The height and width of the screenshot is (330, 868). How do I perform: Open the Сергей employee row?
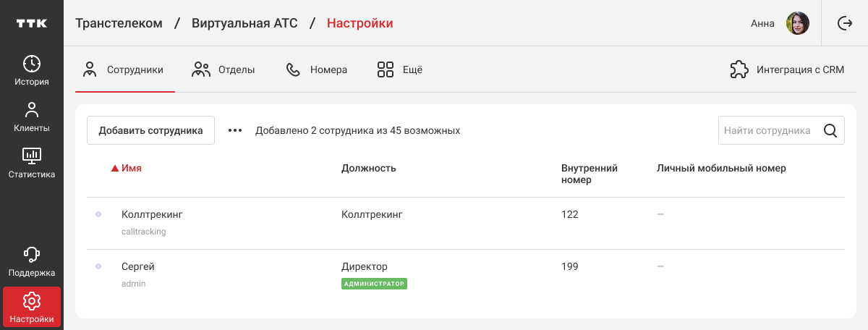[138, 267]
